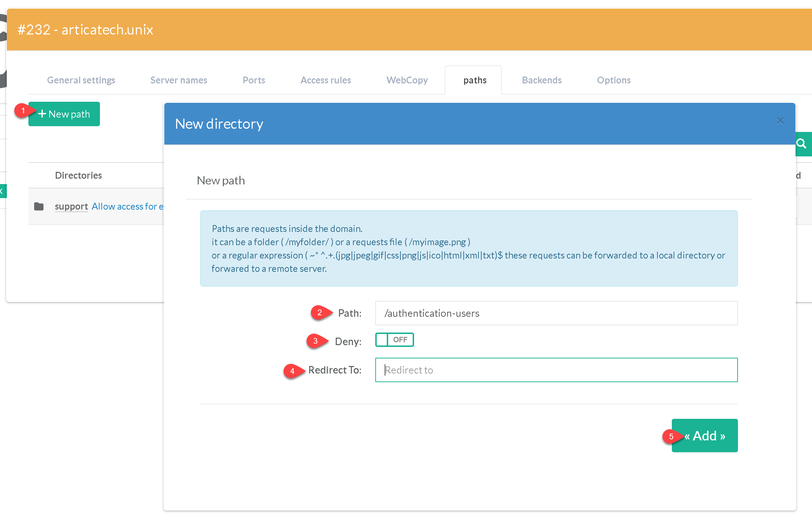812x522 pixels.
Task: Open the Backends tab
Action: (x=541, y=80)
